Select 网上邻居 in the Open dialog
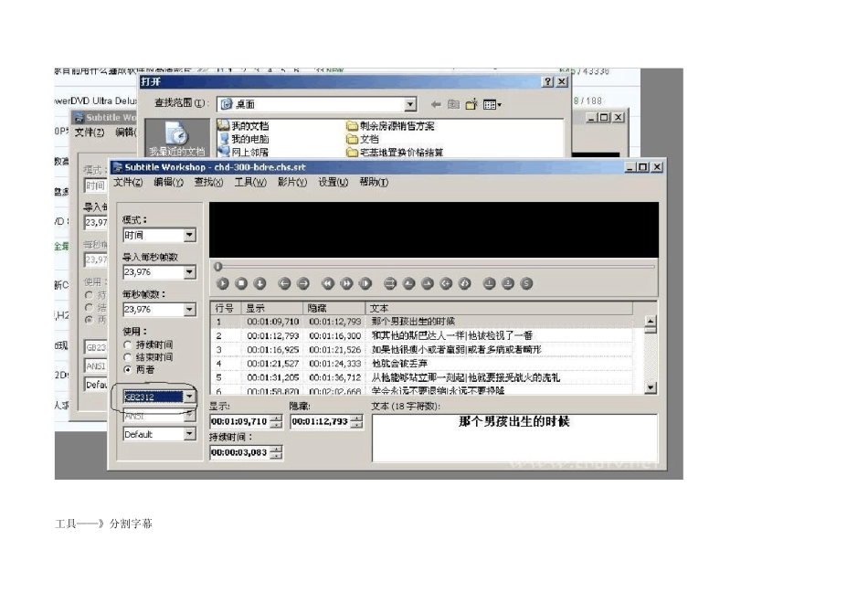The image size is (868, 614). (244, 152)
